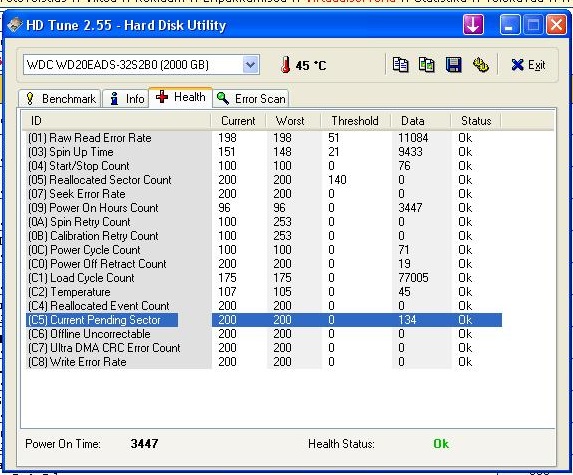Select the Spin Up Time row
Image resolution: width=573 pixels, height=475 pixels.
(263, 152)
